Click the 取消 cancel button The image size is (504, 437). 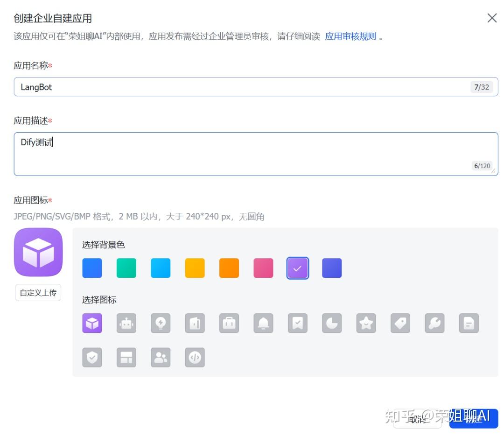coord(417,419)
